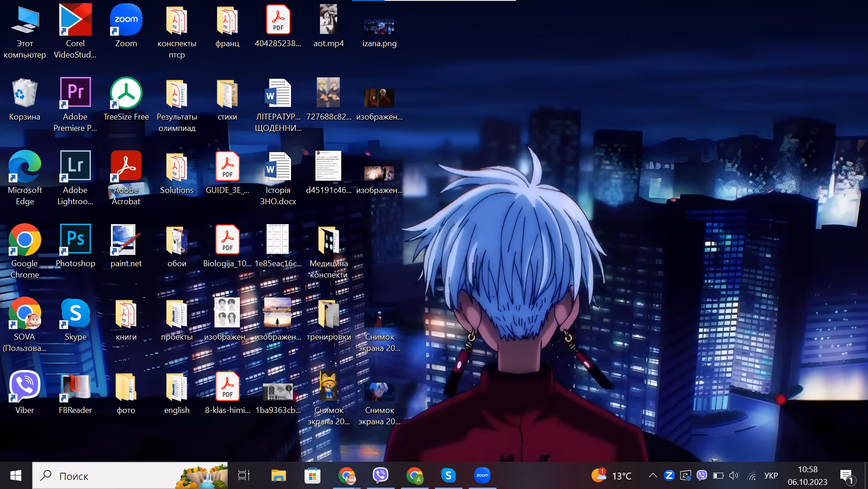Select the english folder
Screen dimensions: 868x489
pos(176,393)
